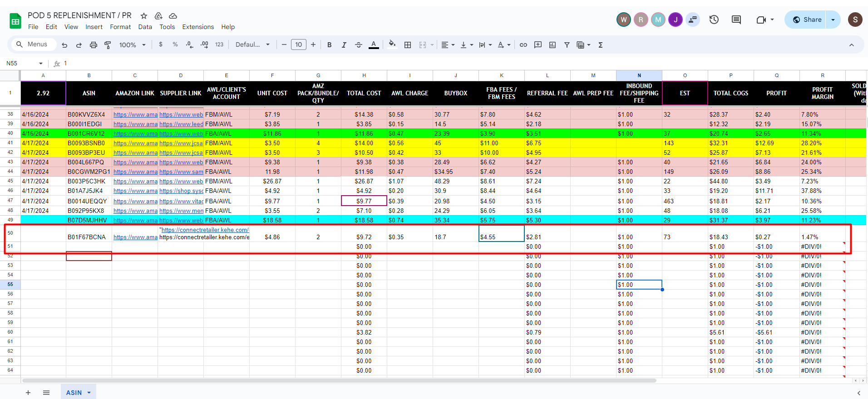Open borders tool
Screen dimensions: 868x399
[408, 45]
